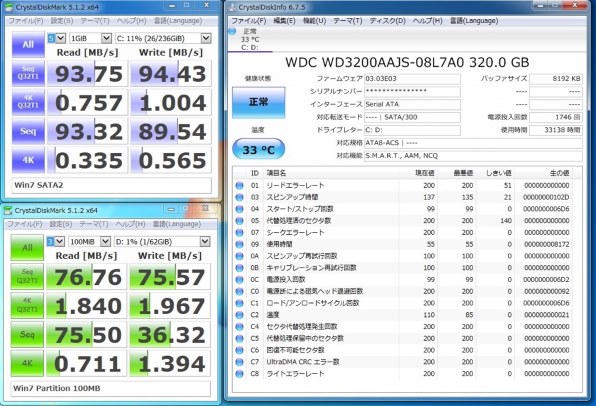
Task: Open テーマ(T) menu in upper CrystalDiskMark
Action: (95, 21)
